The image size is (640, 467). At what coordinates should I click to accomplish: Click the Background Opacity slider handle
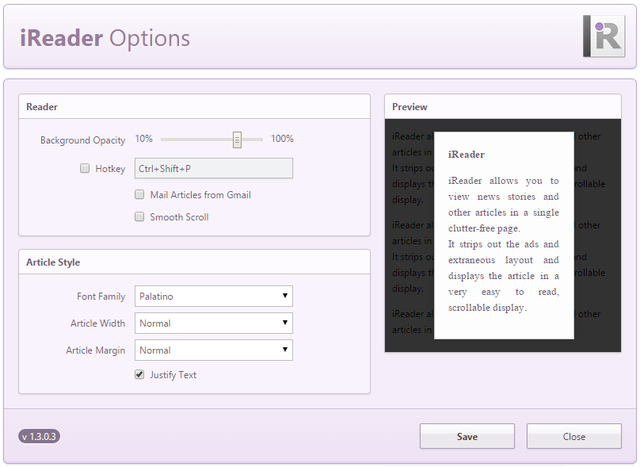237,140
